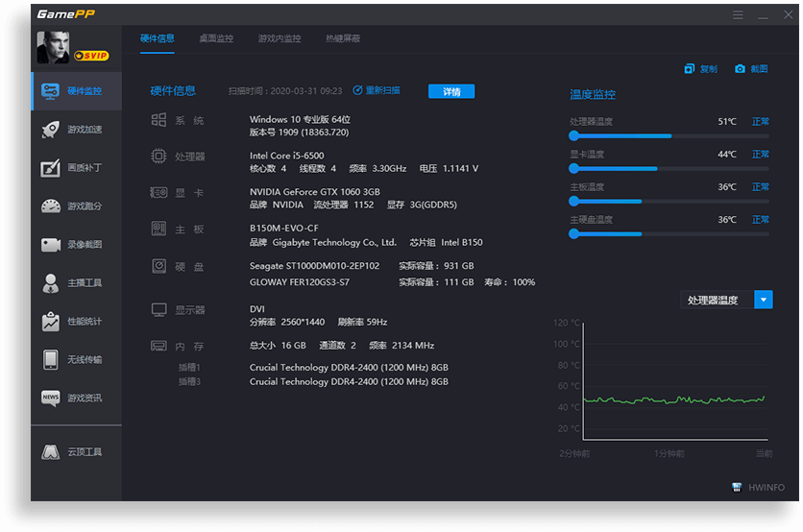
Task: Open 云顶工具 icon at sidebar bottom
Action: click(x=50, y=452)
